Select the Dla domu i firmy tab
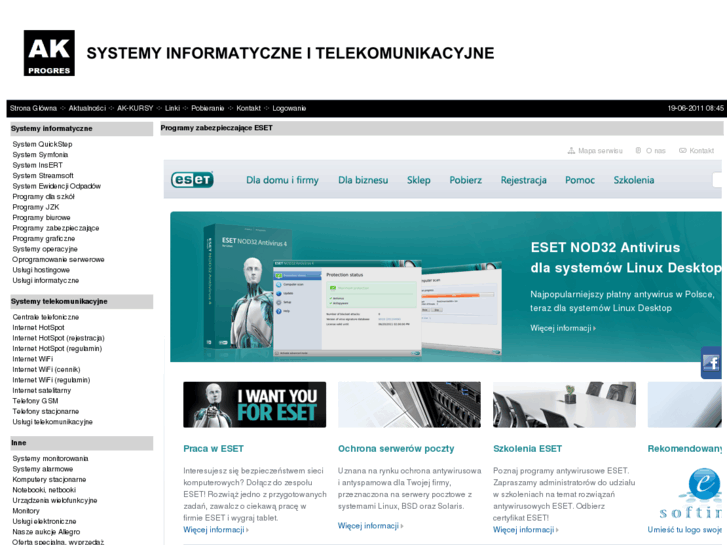727x545 pixels. 282,180
